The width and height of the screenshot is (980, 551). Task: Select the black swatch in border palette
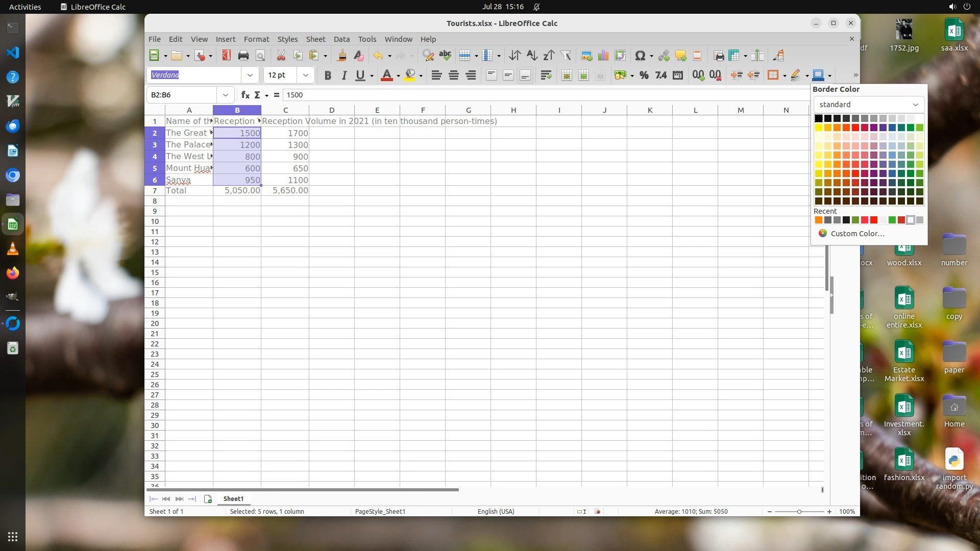click(x=819, y=118)
